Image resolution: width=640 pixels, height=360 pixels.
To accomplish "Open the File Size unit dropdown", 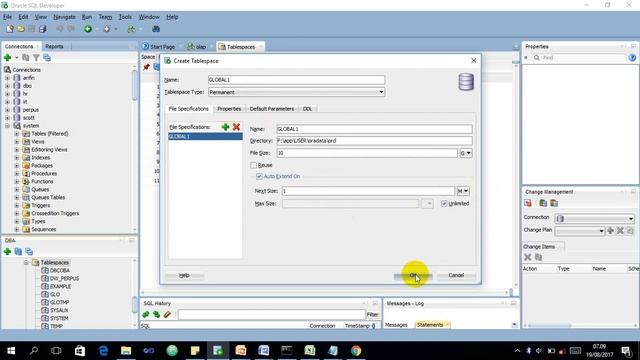I will [466, 153].
